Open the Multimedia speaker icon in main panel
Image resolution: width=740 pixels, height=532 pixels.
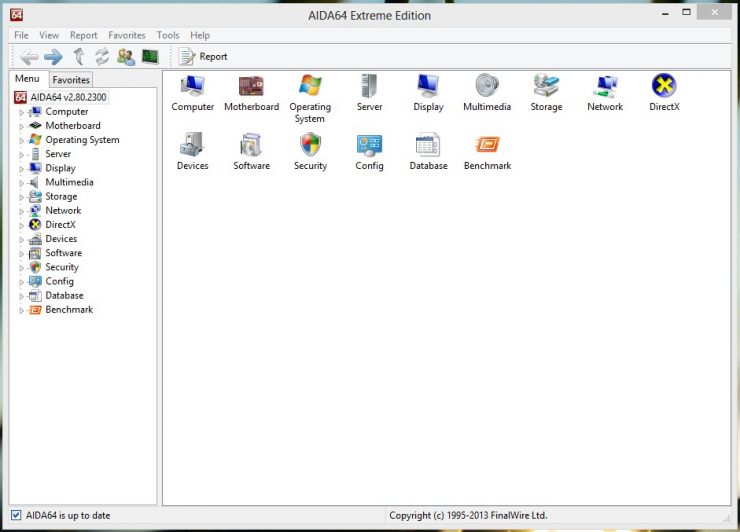click(487, 86)
